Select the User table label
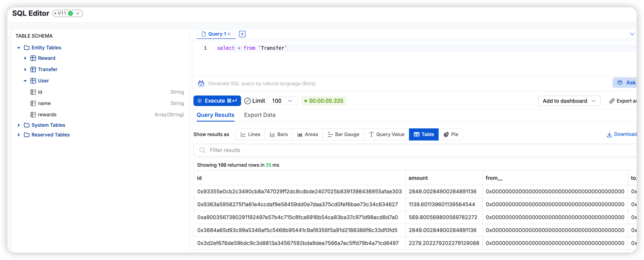644x260 pixels. (43, 81)
